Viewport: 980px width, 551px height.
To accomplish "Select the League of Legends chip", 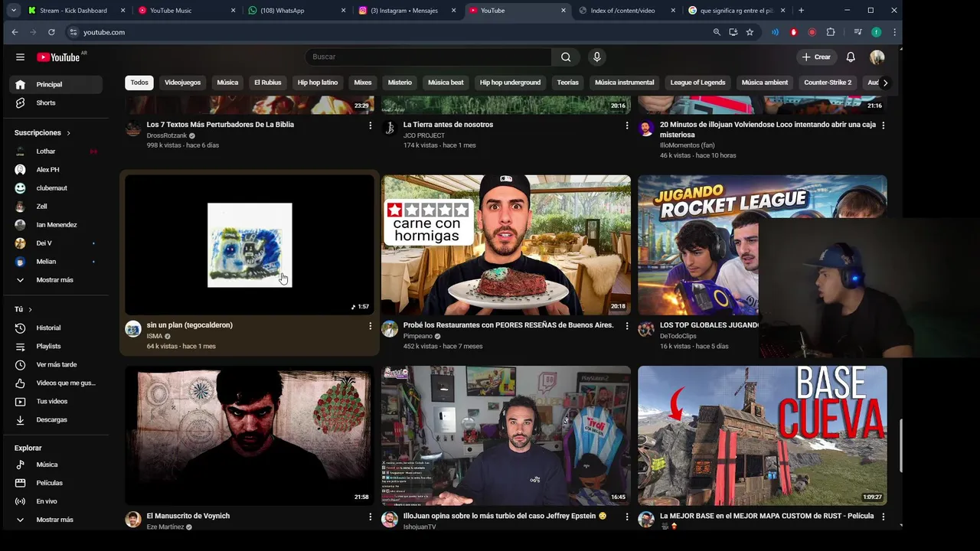I will [x=697, y=83].
